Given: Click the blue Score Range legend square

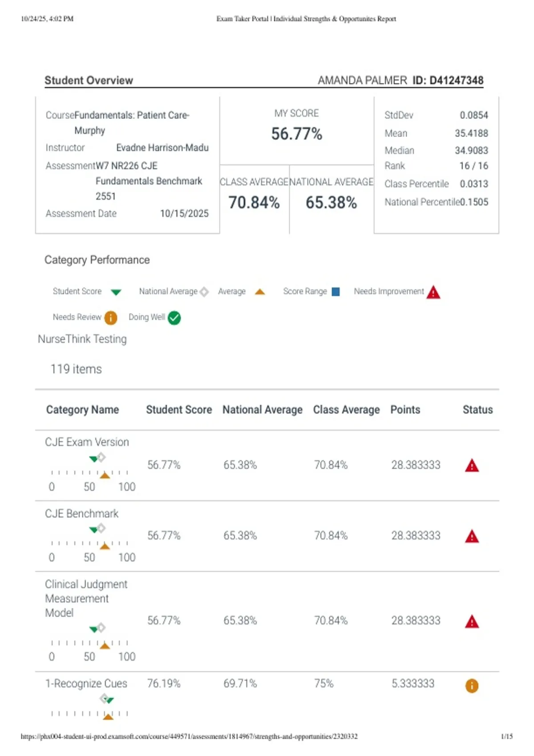Looking at the screenshot, I should tap(336, 292).
